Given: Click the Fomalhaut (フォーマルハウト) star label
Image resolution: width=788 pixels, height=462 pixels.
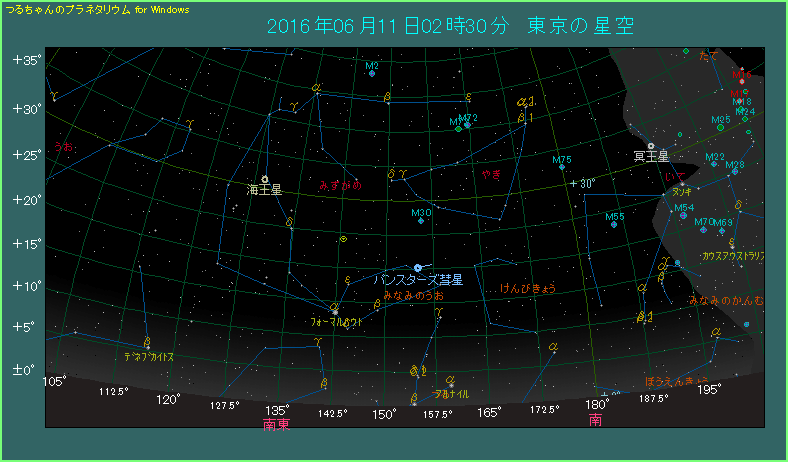Looking at the screenshot, I should click(335, 324).
